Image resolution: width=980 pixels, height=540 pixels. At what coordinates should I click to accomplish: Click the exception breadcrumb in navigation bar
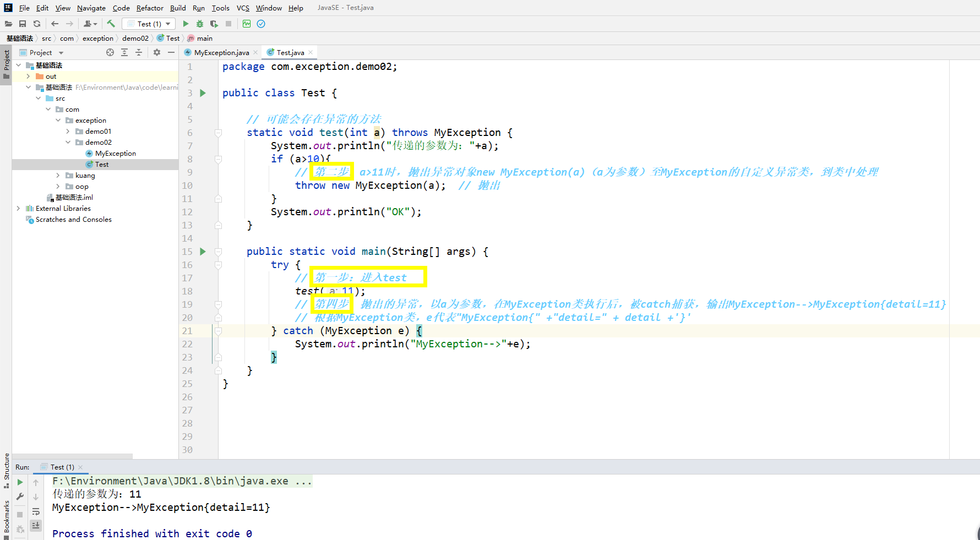[x=98, y=39]
